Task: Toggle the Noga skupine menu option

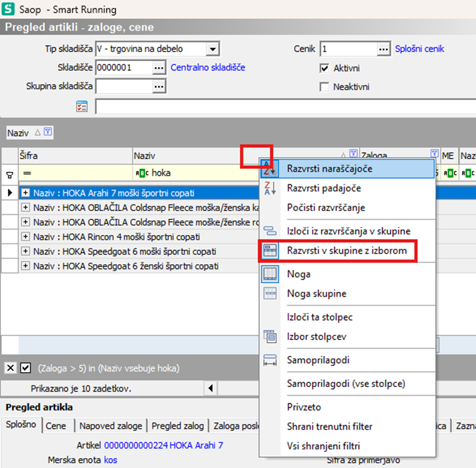Action: pos(347,294)
